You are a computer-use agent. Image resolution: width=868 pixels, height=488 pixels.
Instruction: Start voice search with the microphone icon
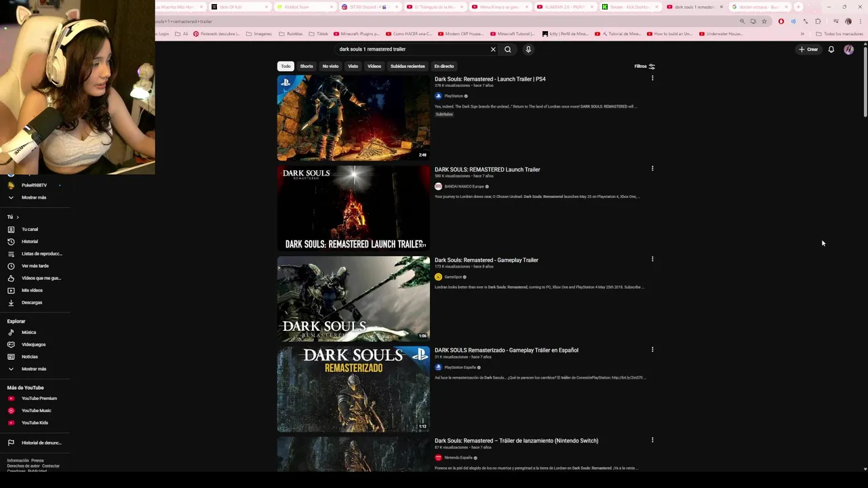(x=528, y=49)
